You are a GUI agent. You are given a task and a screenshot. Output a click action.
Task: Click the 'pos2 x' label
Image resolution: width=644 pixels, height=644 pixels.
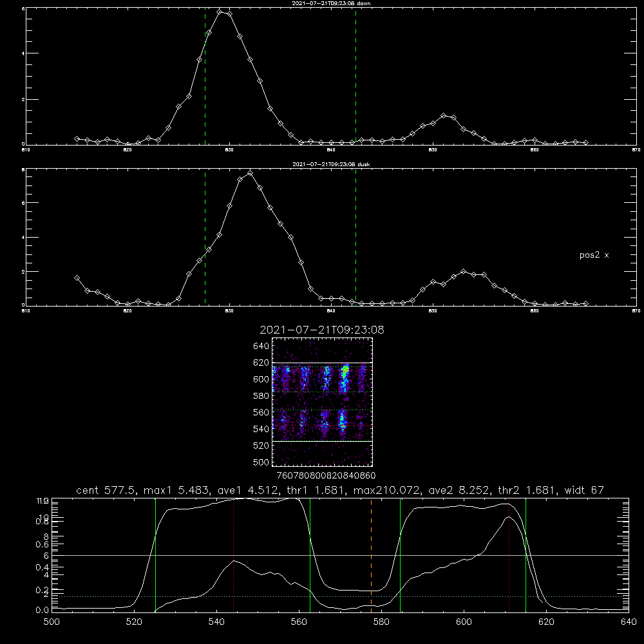point(594,255)
